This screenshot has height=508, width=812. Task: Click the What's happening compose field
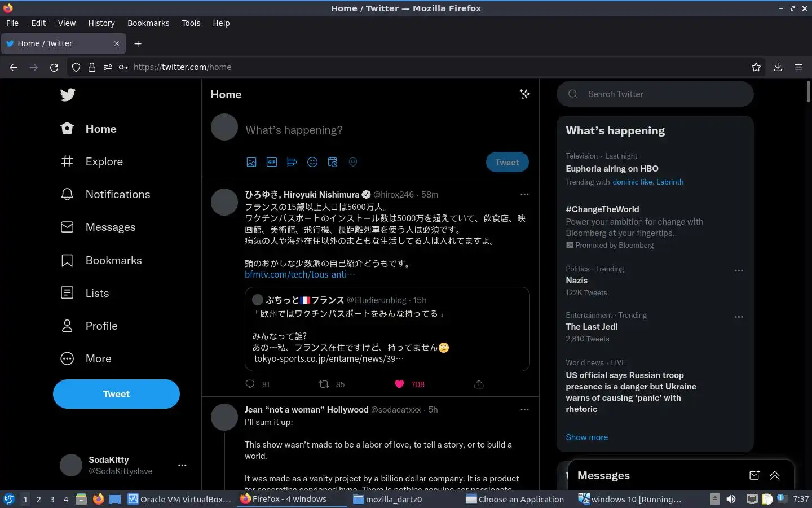pyautogui.click(x=386, y=130)
